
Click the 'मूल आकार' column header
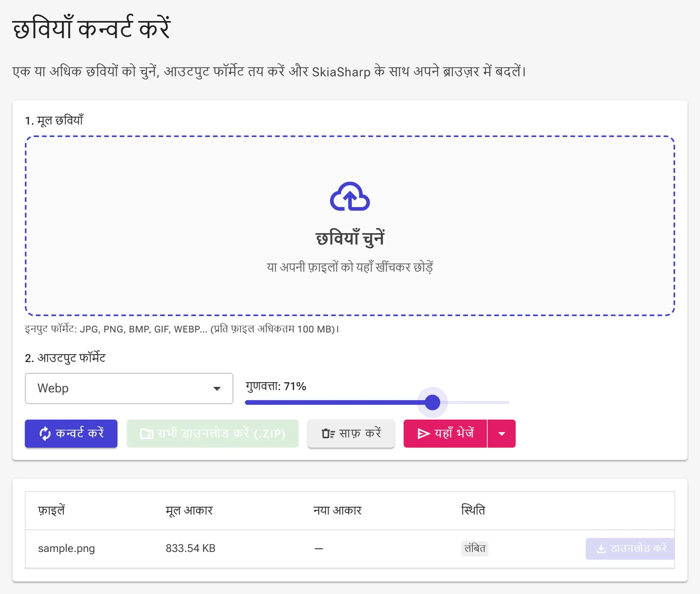pyautogui.click(x=189, y=510)
